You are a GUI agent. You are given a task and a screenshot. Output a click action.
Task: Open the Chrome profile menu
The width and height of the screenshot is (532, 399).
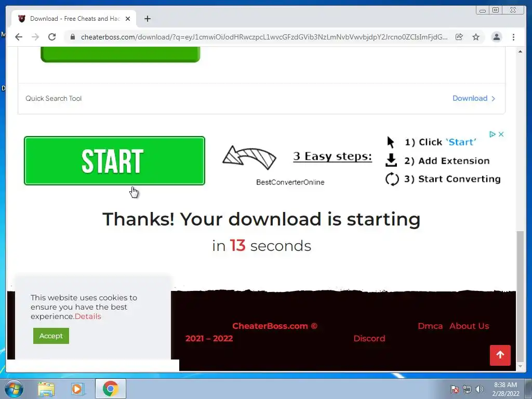click(496, 37)
